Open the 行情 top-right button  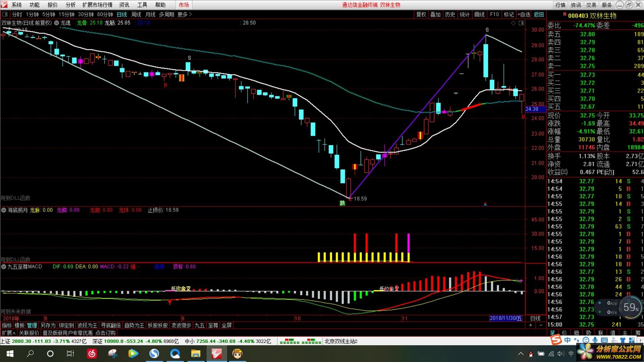tap(560, 5)
